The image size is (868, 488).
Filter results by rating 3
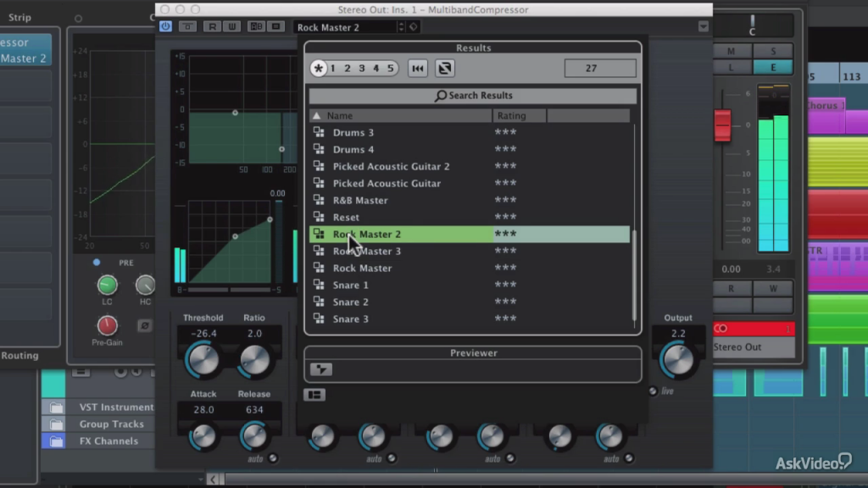362,68
